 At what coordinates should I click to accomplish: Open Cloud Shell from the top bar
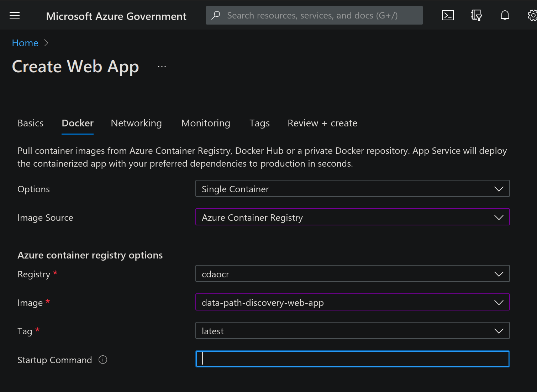pos(448,15)
